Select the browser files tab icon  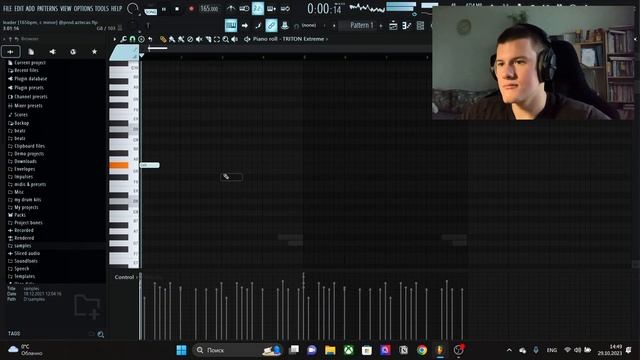click(31, 52)
